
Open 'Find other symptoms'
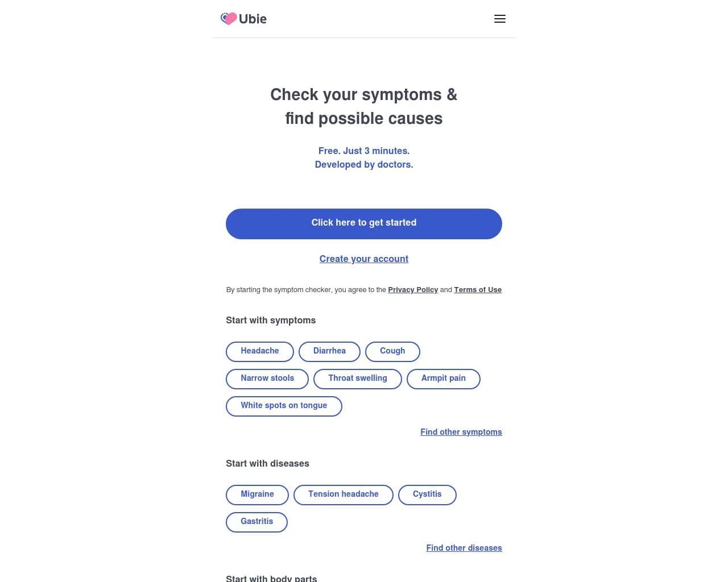461,432
